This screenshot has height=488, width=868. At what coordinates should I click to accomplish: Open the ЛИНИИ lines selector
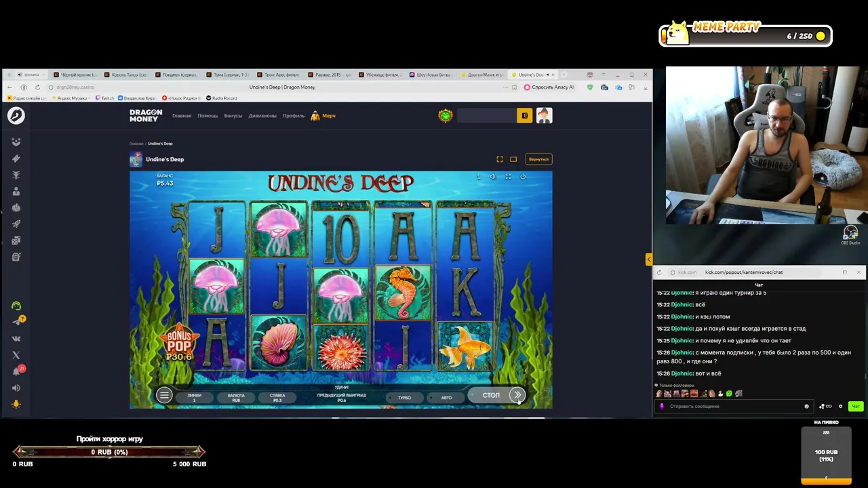coord(195,397)
